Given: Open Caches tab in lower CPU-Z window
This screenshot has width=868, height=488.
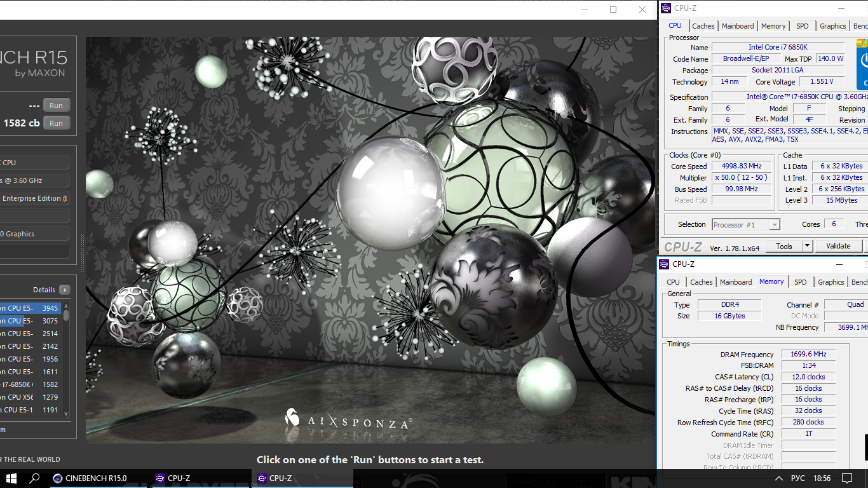Looking at the screenshot, I should 702,282.
